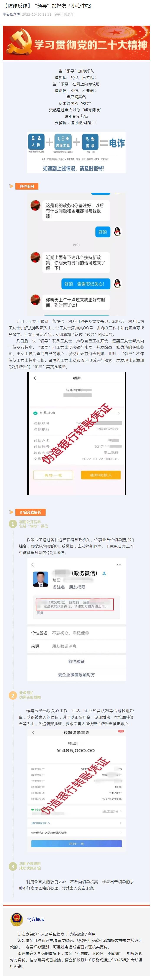Tap the QQ penguin avatar next to 好的
Viewport: 151px width, 980px height.
tap(117, 231)
